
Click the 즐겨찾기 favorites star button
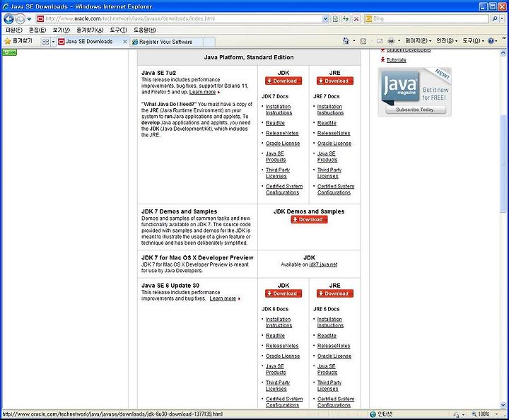click(18, 41)
